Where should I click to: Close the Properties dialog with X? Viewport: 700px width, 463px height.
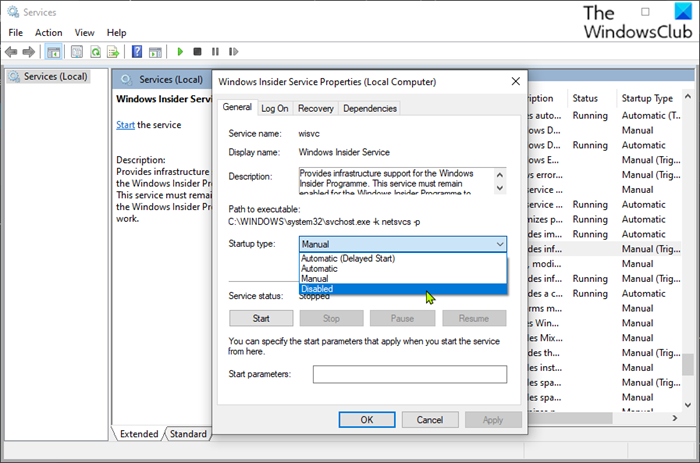pyautogui.click(x=516, y=81)
